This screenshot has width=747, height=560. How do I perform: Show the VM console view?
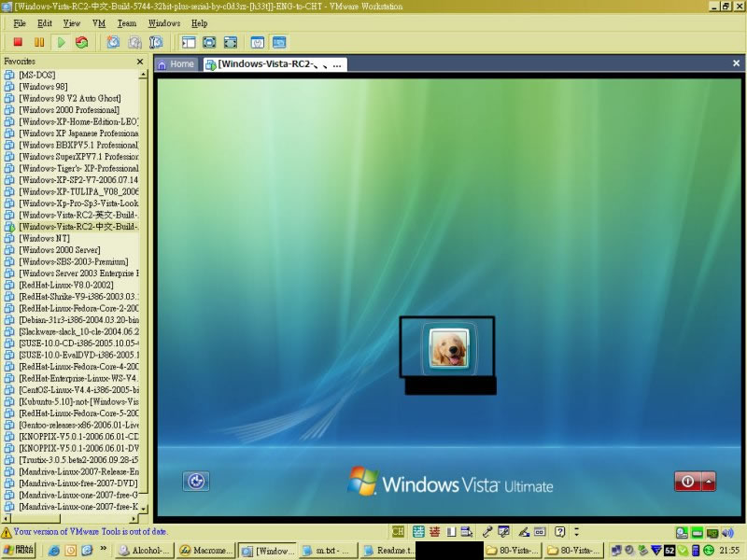coord(279,42)
